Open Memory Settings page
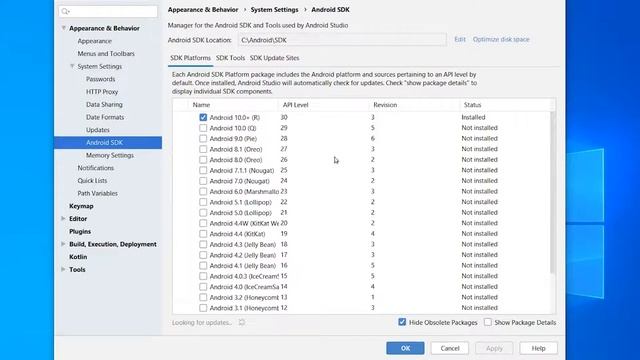The height and width of the screenshot is (360, 640). (110, 155)
